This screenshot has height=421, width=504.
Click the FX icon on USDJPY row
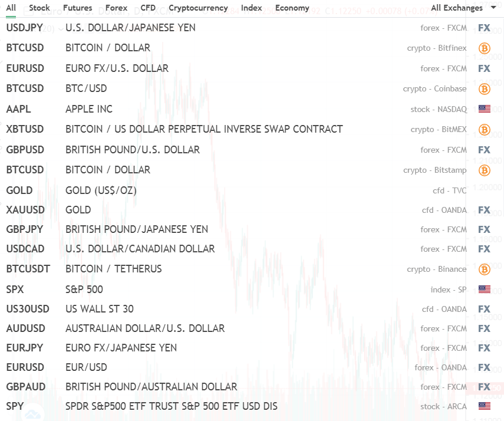coord(484,28)
